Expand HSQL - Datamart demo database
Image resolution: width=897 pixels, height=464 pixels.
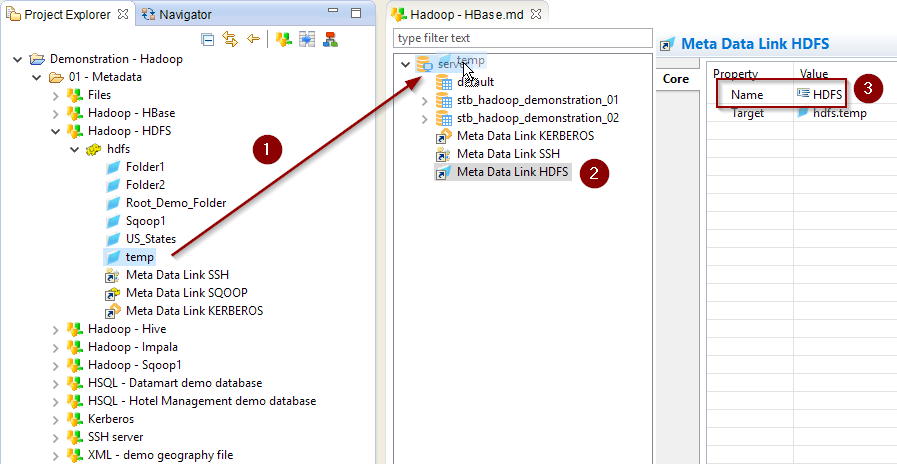tap(55, 383)
